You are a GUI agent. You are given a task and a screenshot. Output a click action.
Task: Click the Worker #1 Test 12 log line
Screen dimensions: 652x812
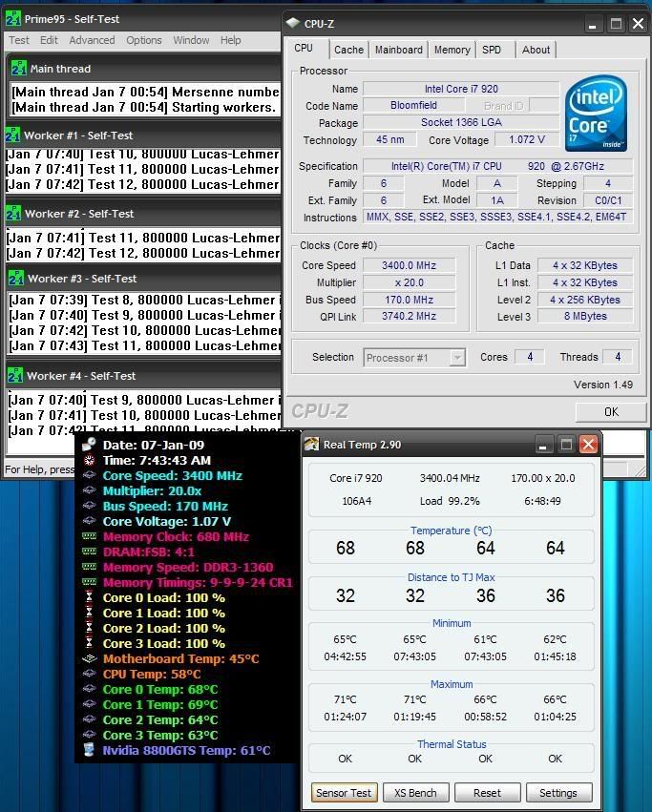pyautogui.click(x=143, y=184)
